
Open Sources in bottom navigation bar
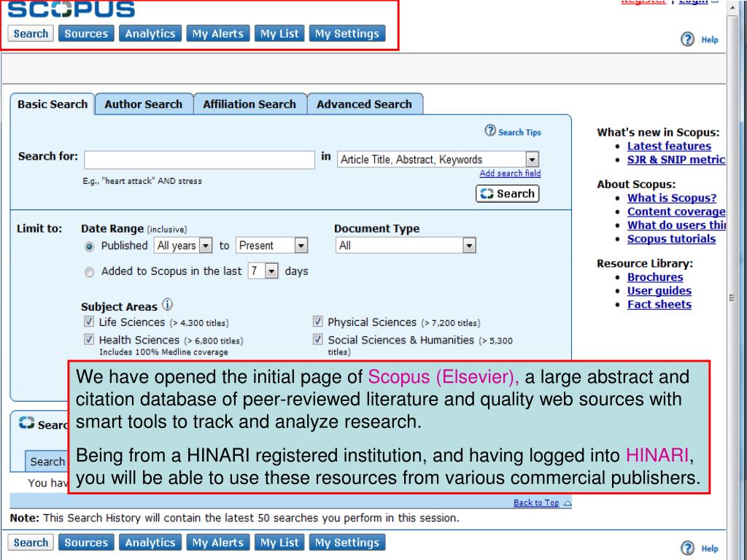coord(86,542)
